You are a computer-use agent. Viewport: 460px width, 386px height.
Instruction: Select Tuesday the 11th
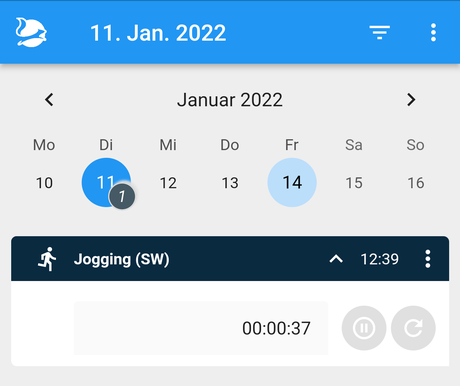106,182
